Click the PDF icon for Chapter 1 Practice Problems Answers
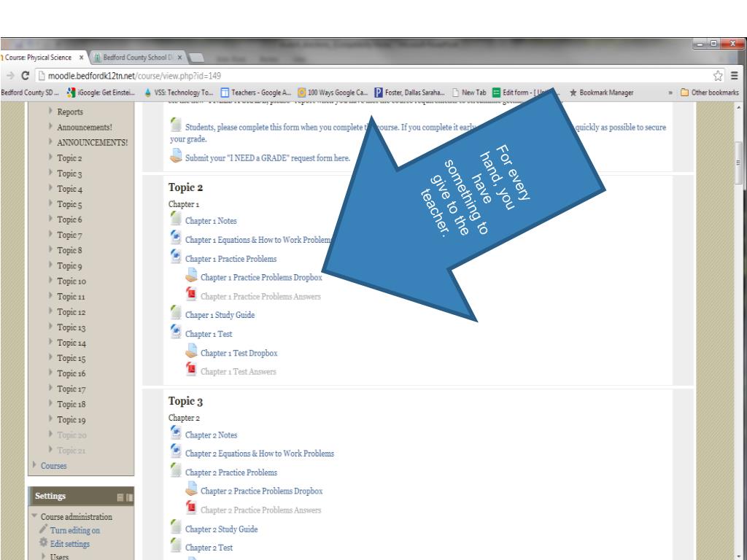This screenshot has height=560, width=747. click(x=191, y=294)
